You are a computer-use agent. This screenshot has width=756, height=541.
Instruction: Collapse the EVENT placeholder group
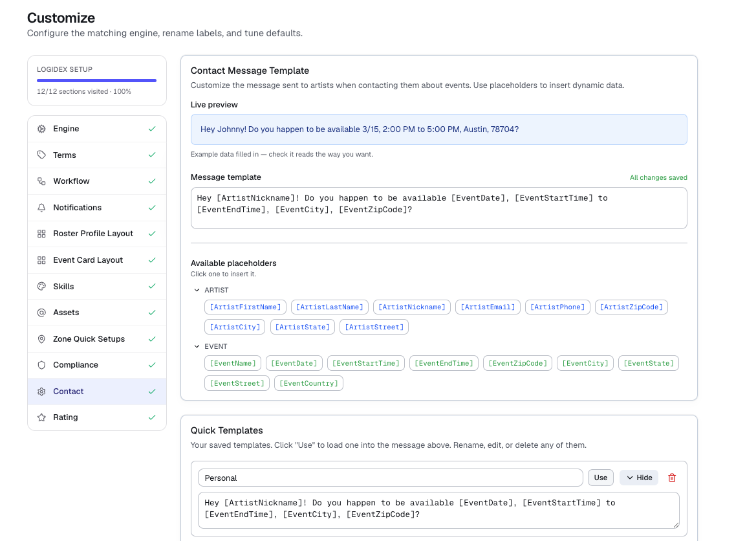[x=197, y=346]
